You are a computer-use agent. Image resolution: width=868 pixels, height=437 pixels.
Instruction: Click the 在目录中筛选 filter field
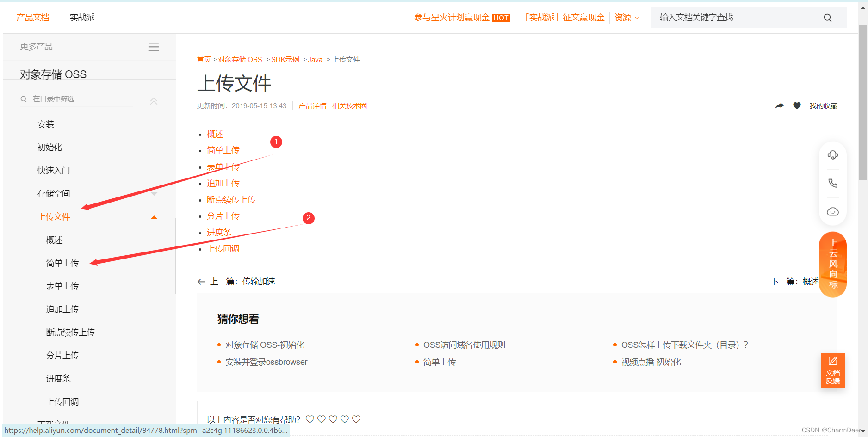tap(76, 99)
